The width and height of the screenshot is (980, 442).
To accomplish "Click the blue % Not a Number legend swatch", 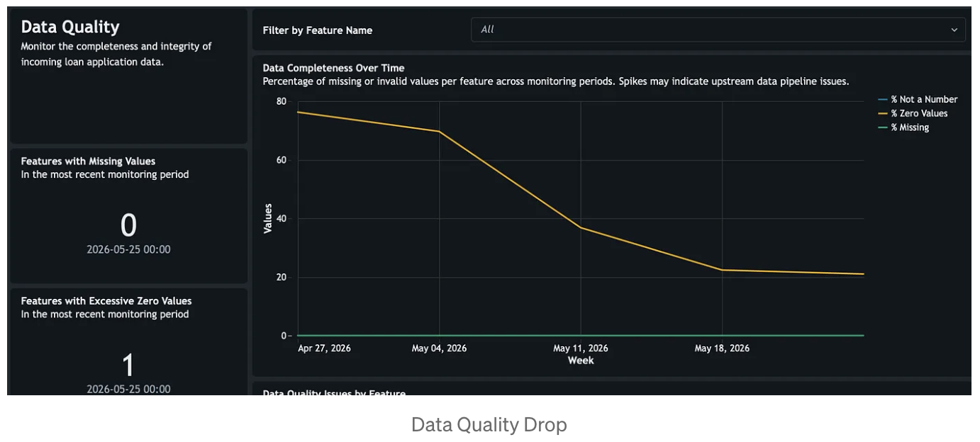I will (883, 100).
